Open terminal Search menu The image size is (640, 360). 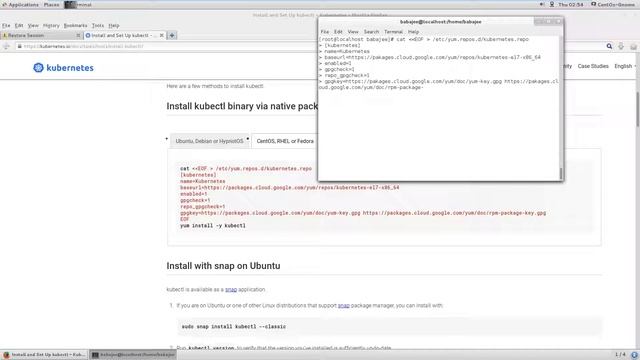(371, 32)
